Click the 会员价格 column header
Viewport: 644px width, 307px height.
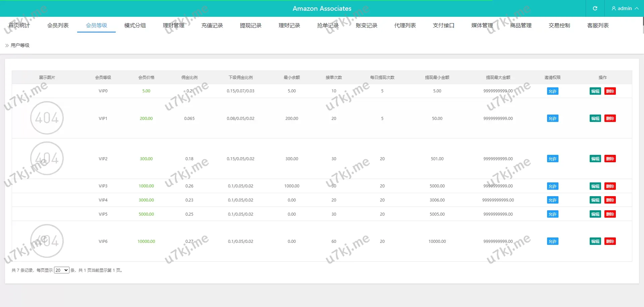point(146,77)
